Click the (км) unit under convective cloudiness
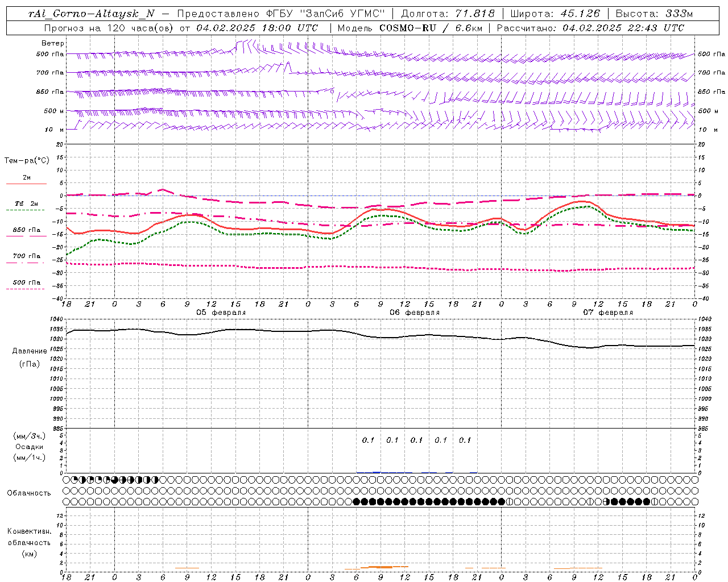This screenshot has width=728, height=582. click(x=30, y=554)
